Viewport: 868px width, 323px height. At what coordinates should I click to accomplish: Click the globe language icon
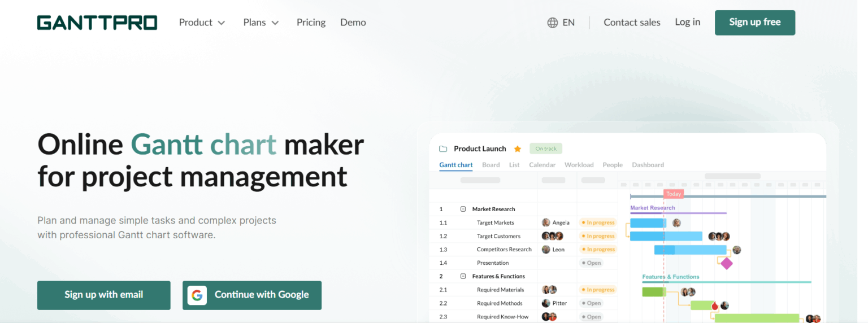click(x=553, y=23)
